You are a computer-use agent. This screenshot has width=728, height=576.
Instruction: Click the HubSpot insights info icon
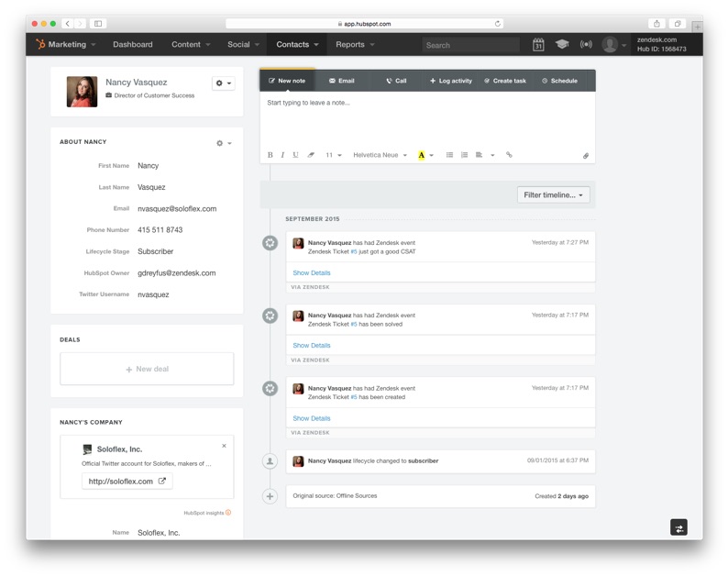tap(228, 513)
